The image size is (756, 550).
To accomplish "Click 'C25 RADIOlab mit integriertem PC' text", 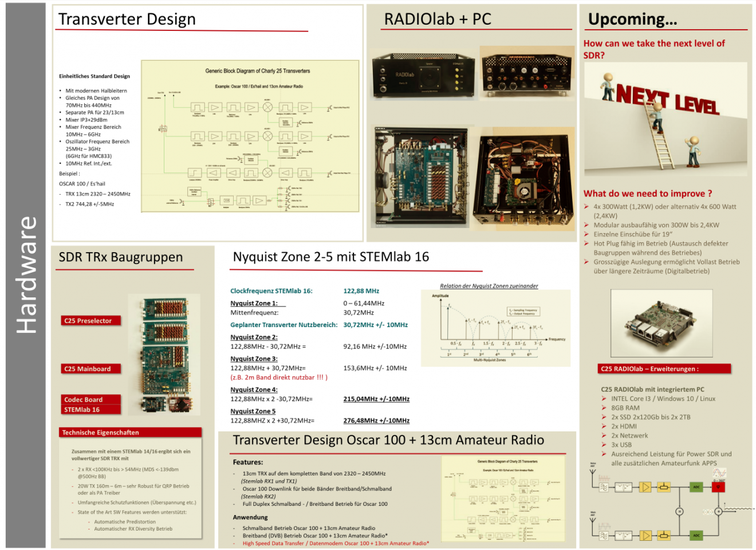I will point(653,390).
